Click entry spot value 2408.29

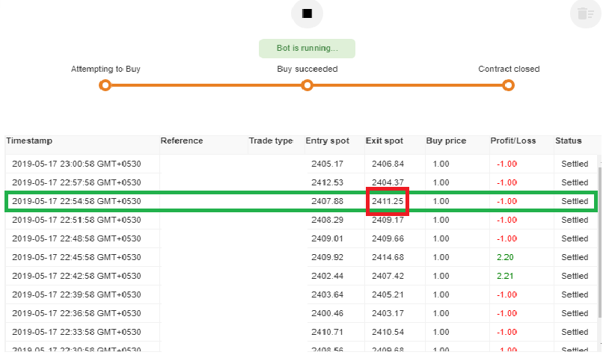coord(327,220)
